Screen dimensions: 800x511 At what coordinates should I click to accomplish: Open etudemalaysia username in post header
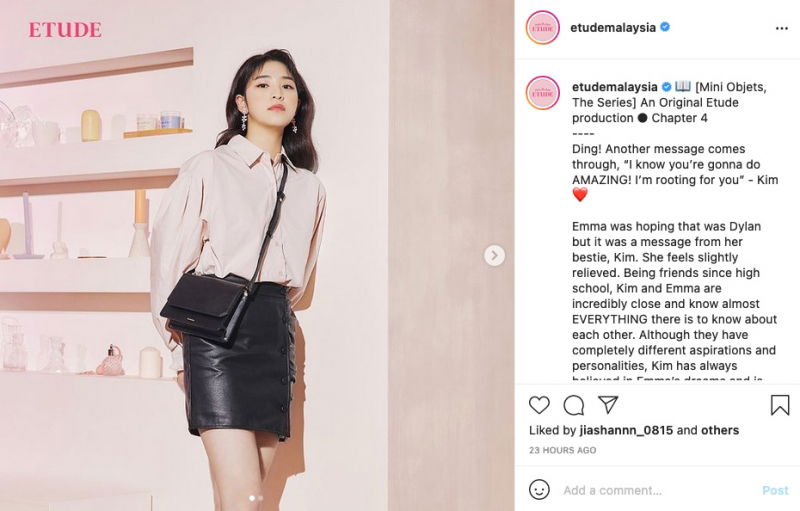[613, 28]
